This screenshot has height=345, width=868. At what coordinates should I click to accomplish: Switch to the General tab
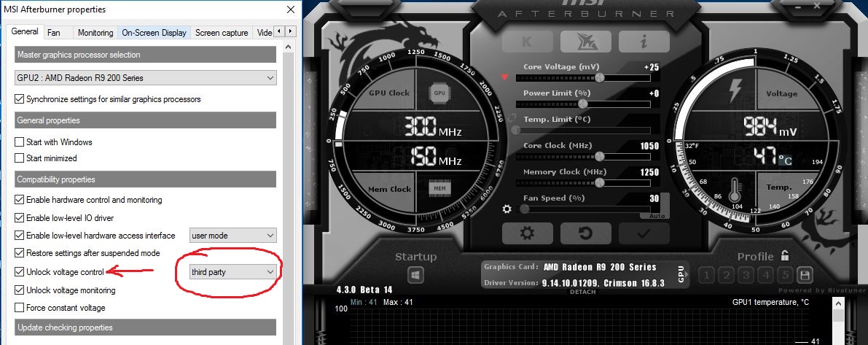[x=25, y=31]
